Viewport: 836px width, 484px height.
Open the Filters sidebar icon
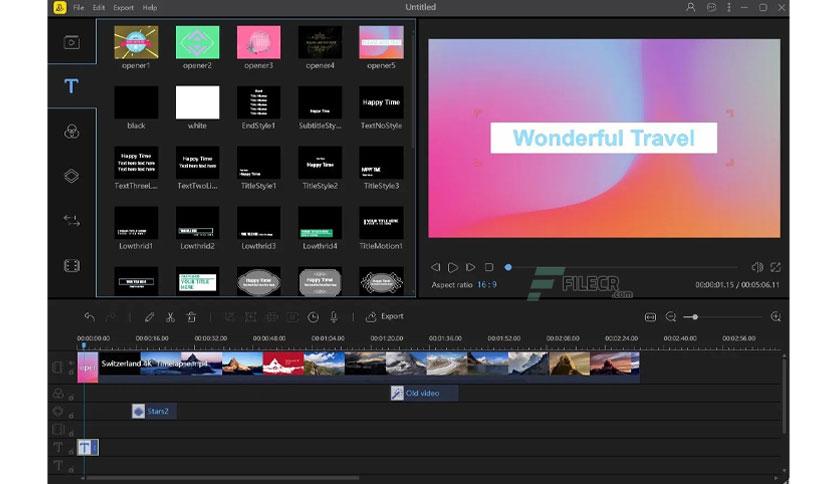[x=71, y=131]
